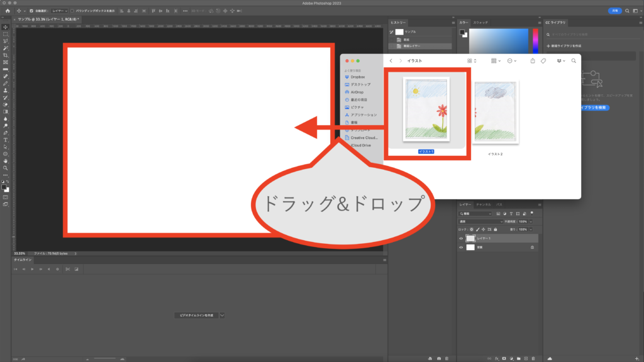Click the blue 共有 button
This screenshot has height=362, width=644.
click(614, 11)
